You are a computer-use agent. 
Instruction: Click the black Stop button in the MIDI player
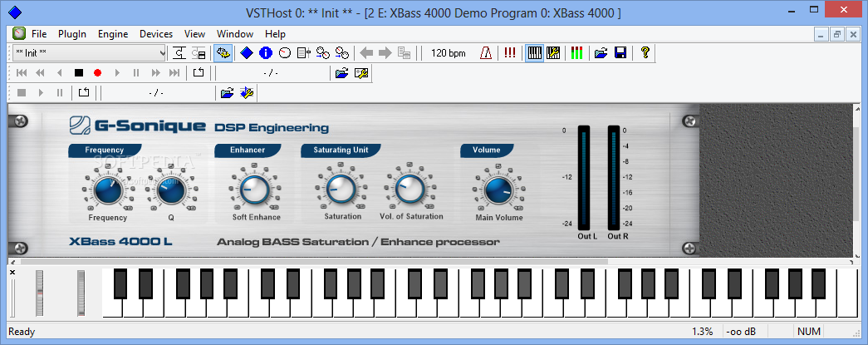(x=79, y=72)
